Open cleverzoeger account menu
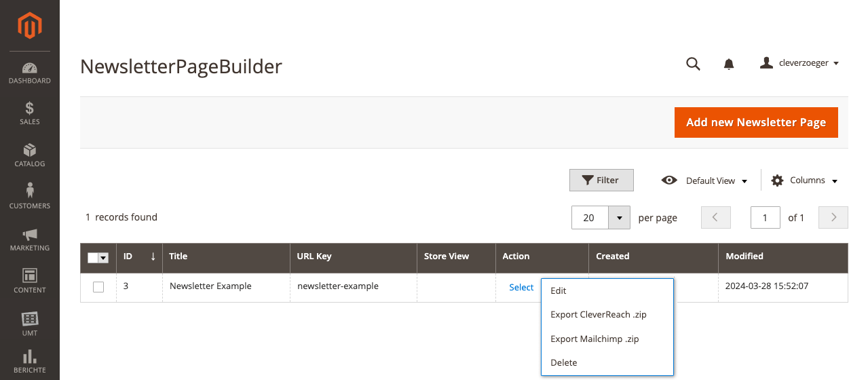The image size is (868, 380). tap(799, 63)
